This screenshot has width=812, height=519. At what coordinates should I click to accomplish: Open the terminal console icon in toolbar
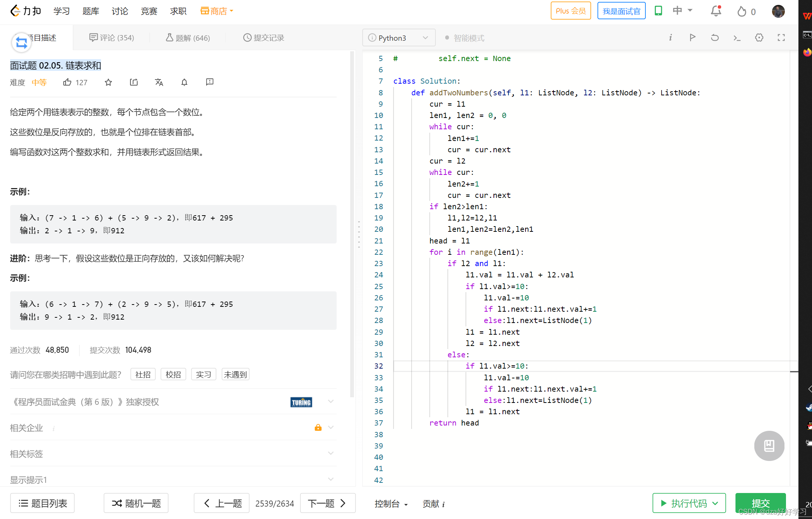[737, 38]
